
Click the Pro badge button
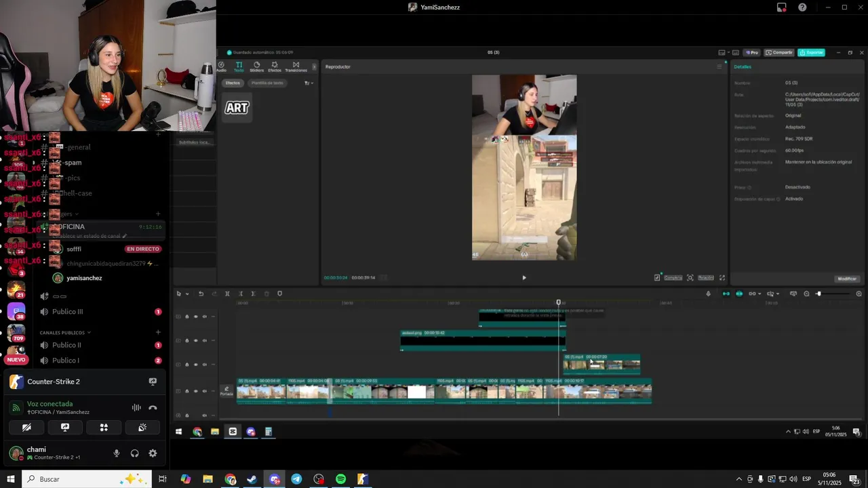click(x=751, y=52)
